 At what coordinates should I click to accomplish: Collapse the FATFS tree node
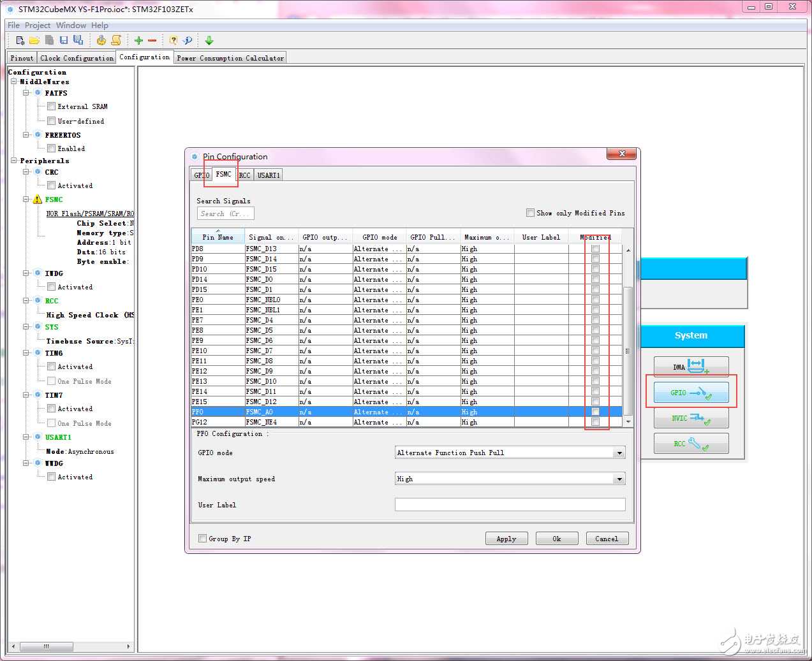26,93
